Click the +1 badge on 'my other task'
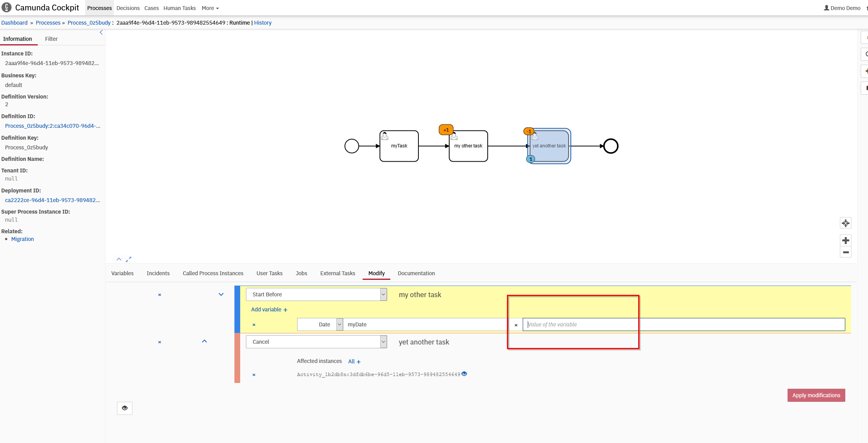Screen dimensions: 868x443 [446, 130]
